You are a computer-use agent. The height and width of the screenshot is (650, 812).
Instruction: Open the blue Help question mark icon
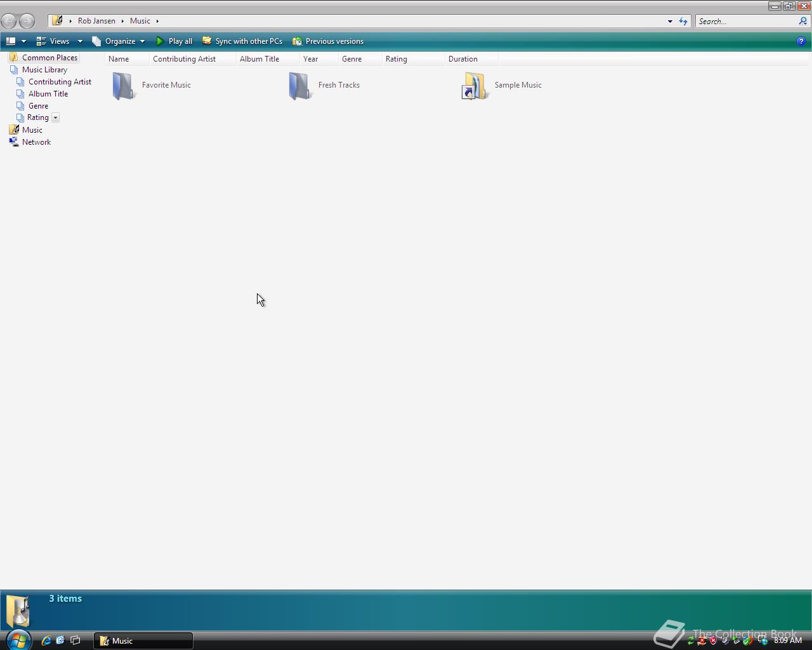pos(801,41)
